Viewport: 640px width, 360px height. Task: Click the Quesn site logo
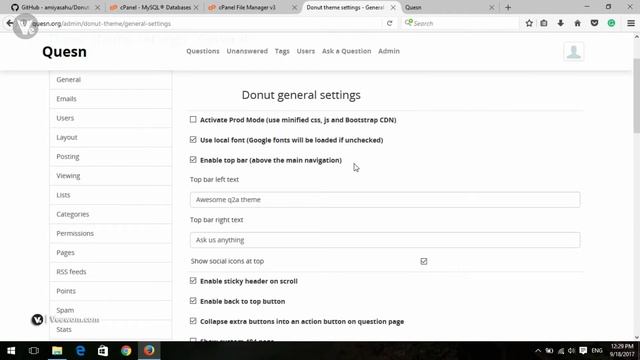click(64, 52)
